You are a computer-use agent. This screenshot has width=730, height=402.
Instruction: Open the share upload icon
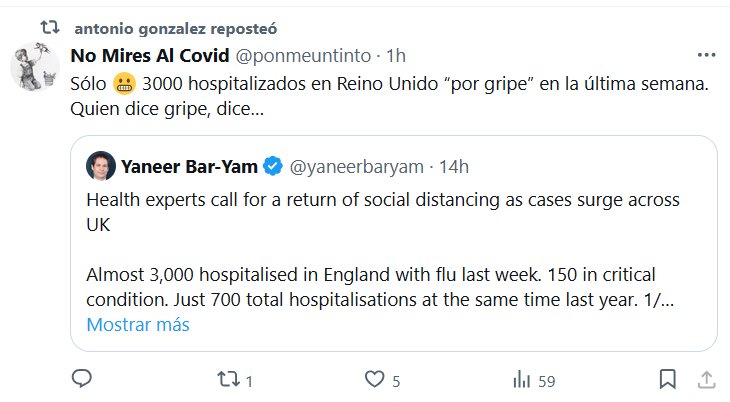click(705, 379)
